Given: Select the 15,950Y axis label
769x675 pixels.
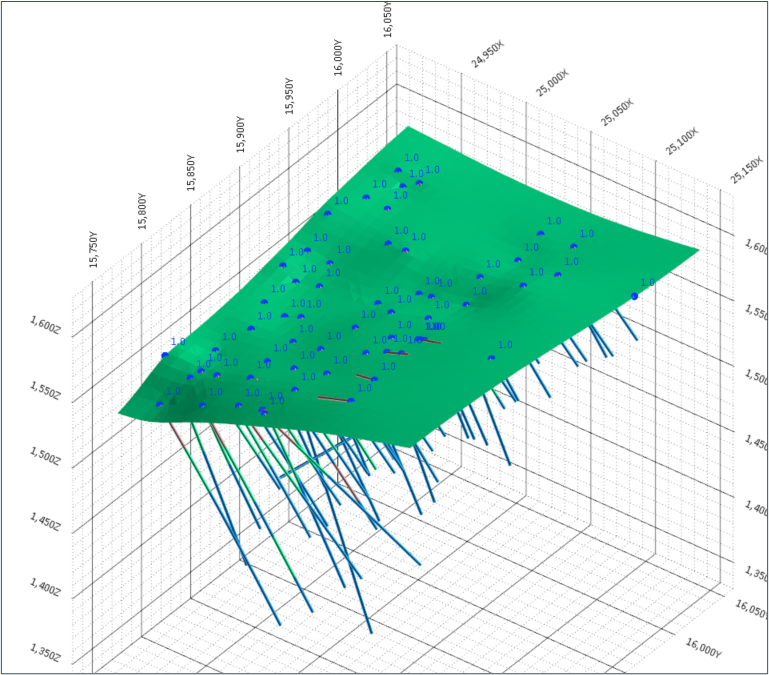Looking at the screenshot, I should [290, 95].
